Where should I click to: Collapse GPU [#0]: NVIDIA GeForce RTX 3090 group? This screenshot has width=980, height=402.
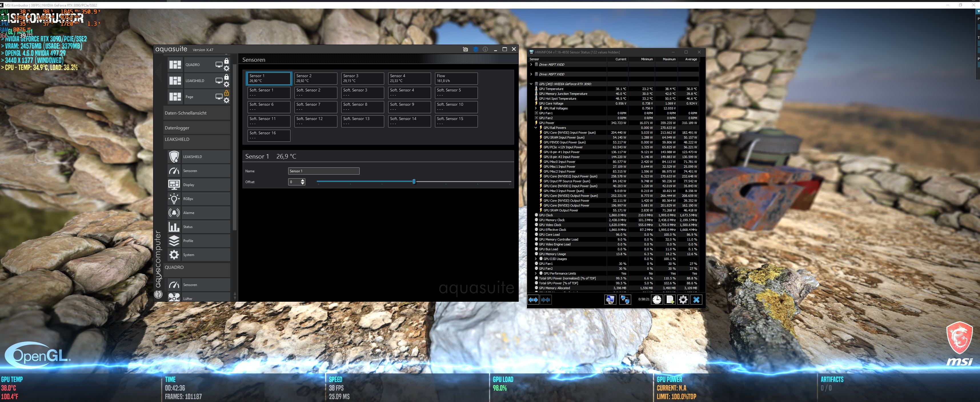tap(531, 84)
